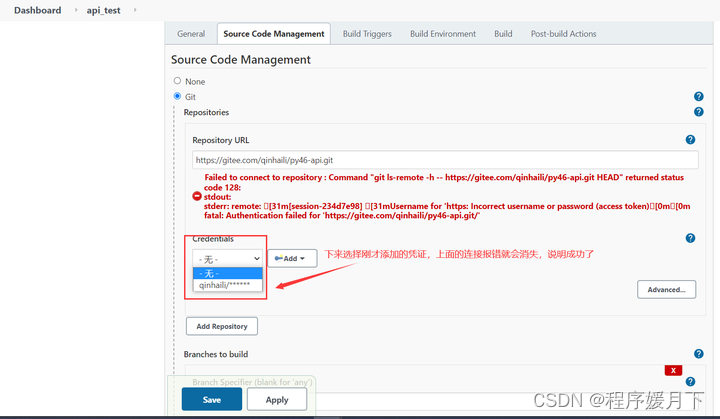Open help for Repositories section
720x419 pixels.
click(698, 112)
